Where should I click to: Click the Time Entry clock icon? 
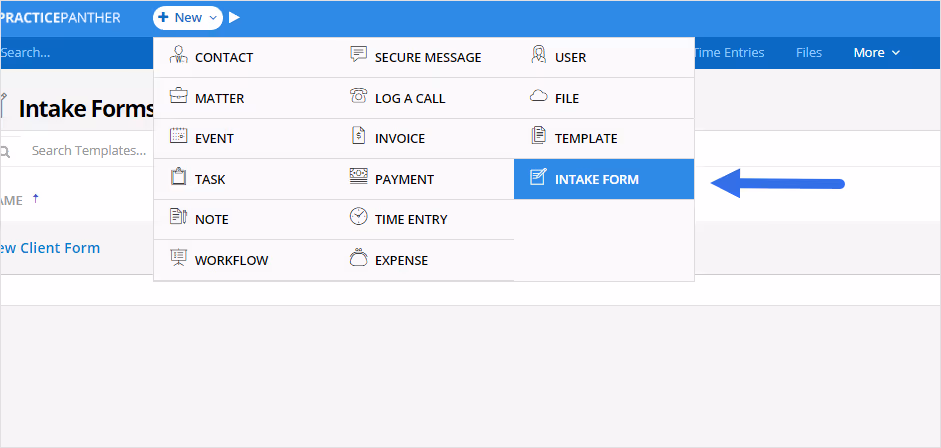[358, 216]
